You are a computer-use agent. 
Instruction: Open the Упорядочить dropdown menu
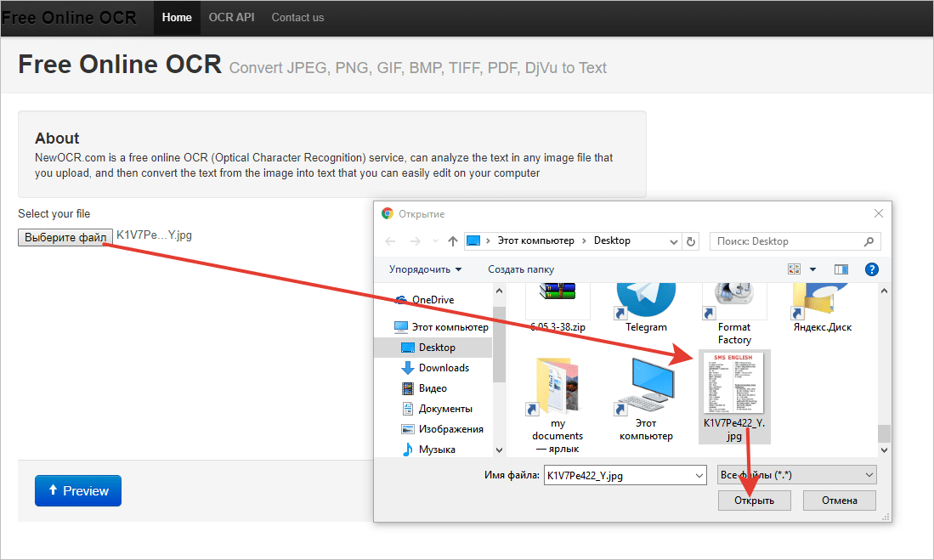(x=425, y=269)
